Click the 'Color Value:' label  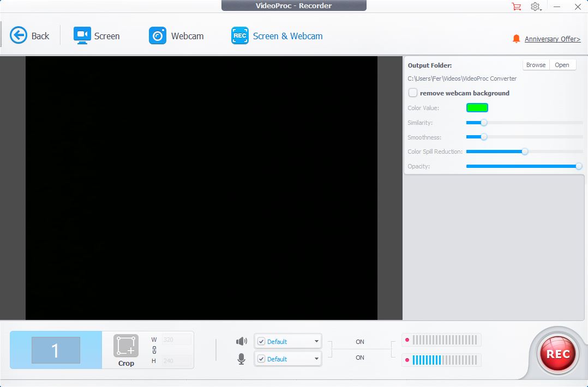tap(423, 108)
